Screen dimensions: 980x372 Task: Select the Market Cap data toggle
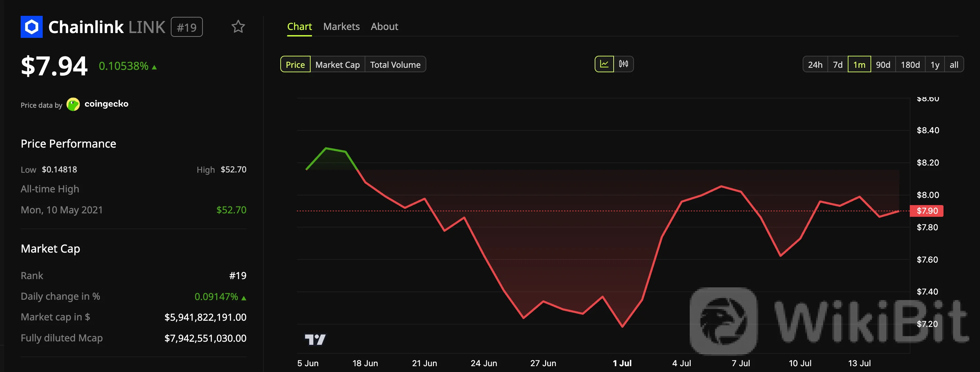(337, 64)
